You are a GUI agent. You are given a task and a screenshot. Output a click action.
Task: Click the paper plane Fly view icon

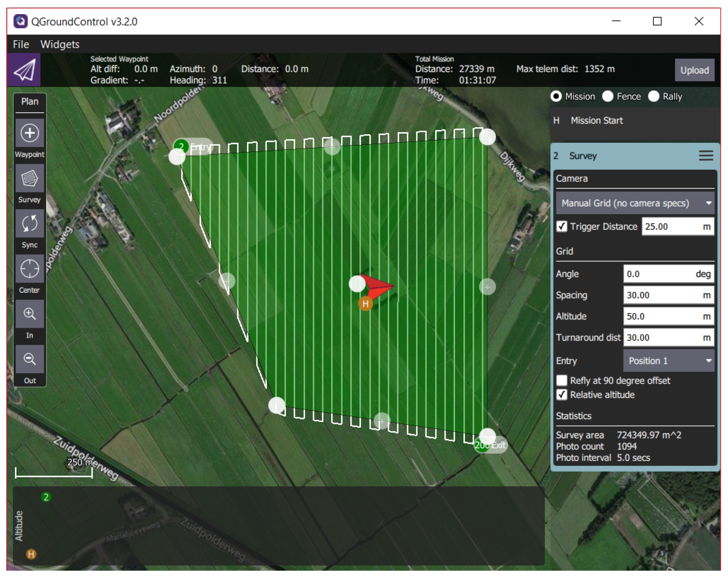tap(24, 70)
